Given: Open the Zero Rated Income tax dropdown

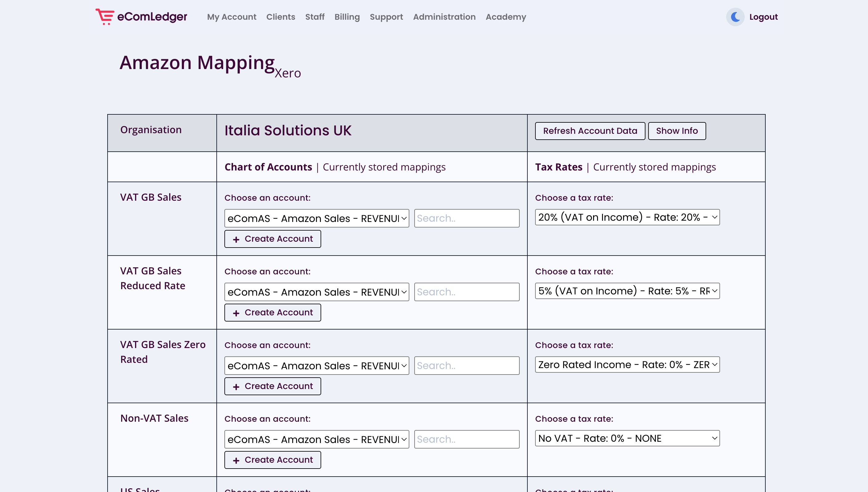Looking at the screenshot, I should tap(627, 365).
